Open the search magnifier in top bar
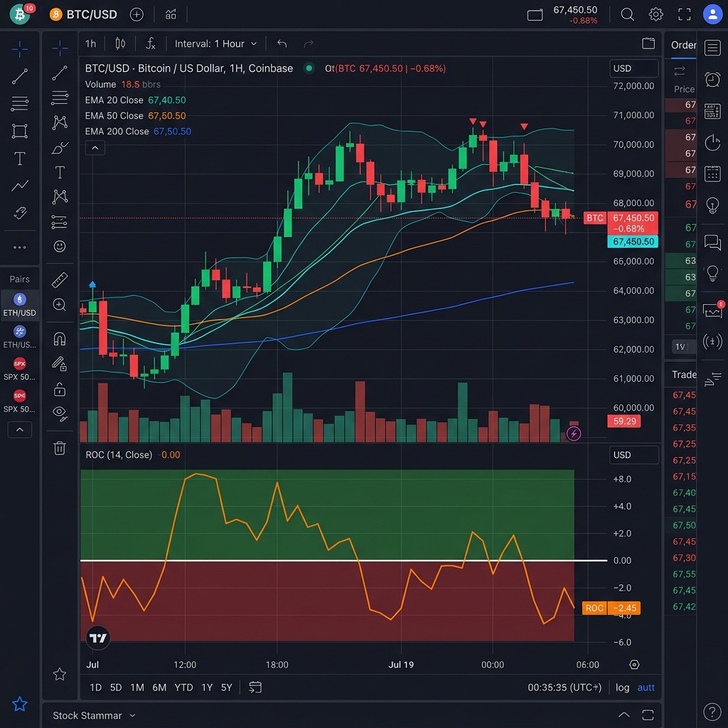Viewport: 728px width, 728px height. point(627,14)
